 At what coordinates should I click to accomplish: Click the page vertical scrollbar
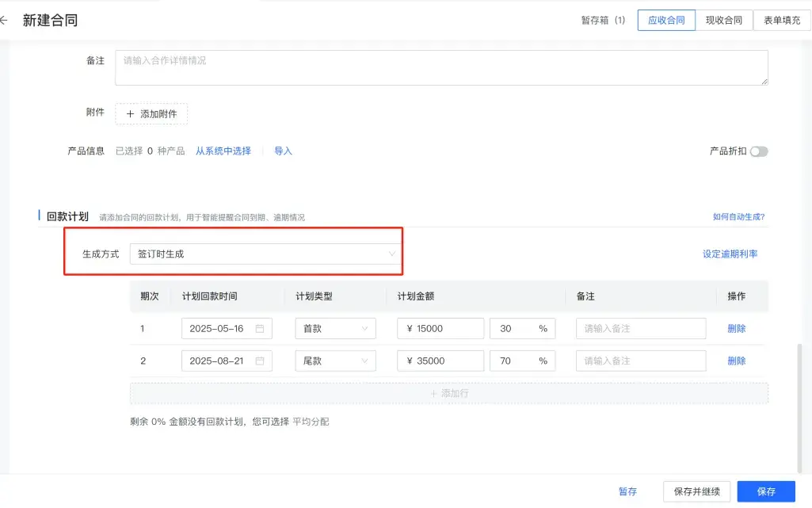(799, 407)
